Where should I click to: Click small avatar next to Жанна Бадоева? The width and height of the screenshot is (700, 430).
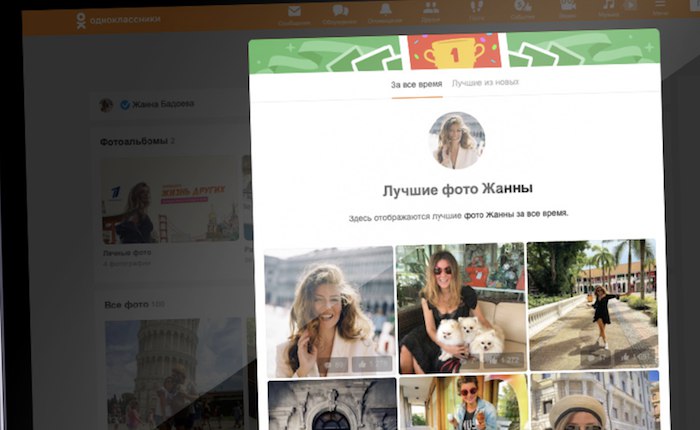click(106, 105)
